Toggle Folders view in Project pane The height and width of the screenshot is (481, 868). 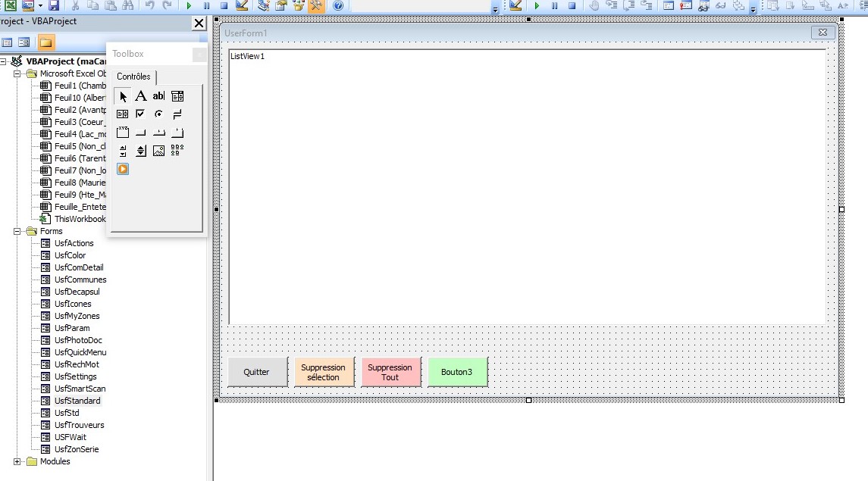click(46, 42)
